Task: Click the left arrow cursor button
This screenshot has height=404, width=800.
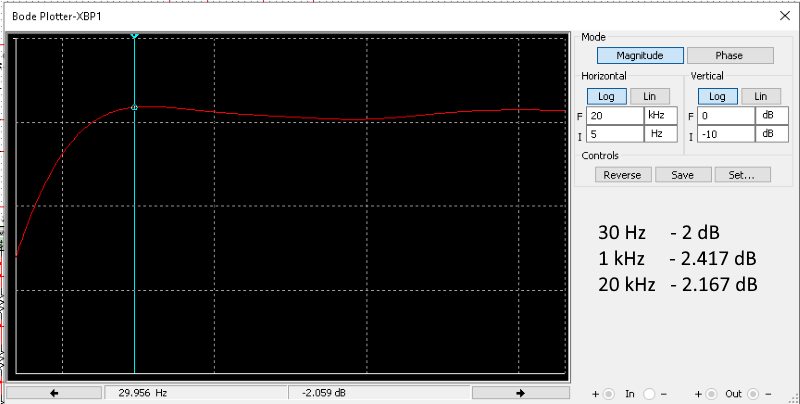Action: click(x=53, y=393)
